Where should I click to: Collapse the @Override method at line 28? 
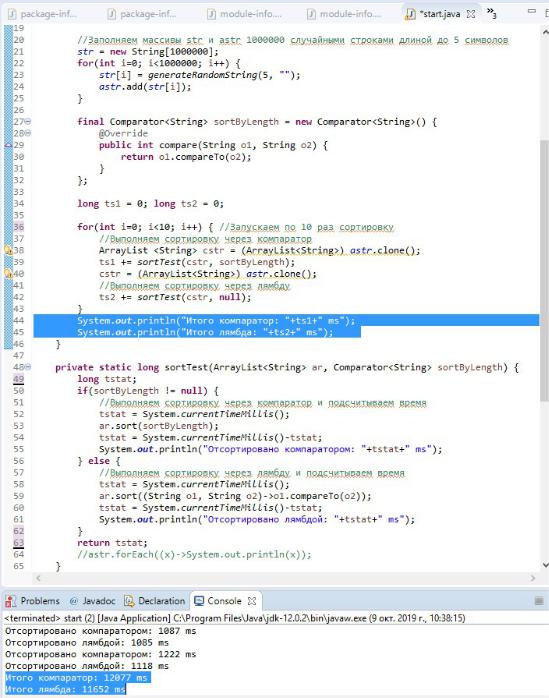click(x=28, y=133)
